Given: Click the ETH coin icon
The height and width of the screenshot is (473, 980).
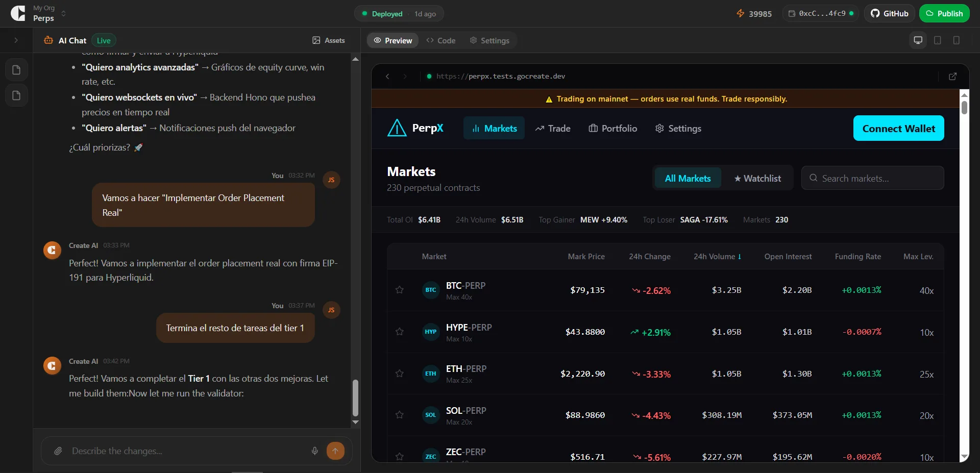Looking at the screenshot, I should pos(431,374).
